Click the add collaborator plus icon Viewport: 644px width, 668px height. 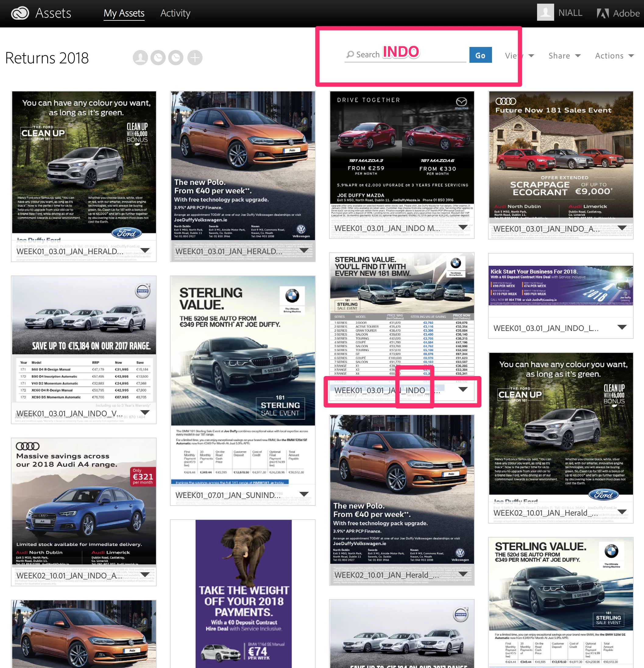click(x=195, y=58)
